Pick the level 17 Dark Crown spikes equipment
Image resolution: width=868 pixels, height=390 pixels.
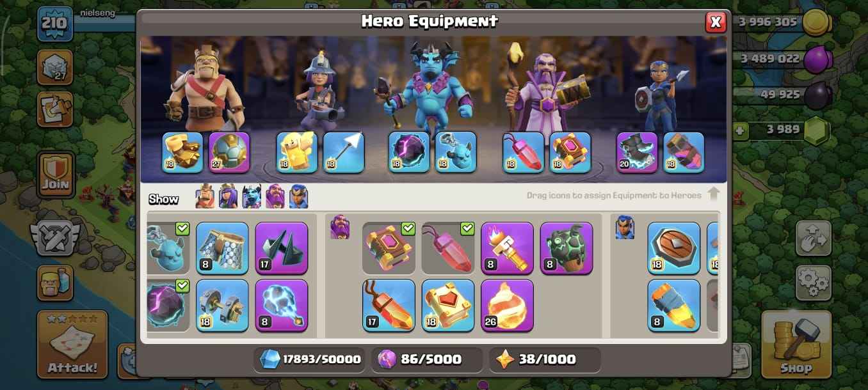pyautogui.click(x=282, y=248)
